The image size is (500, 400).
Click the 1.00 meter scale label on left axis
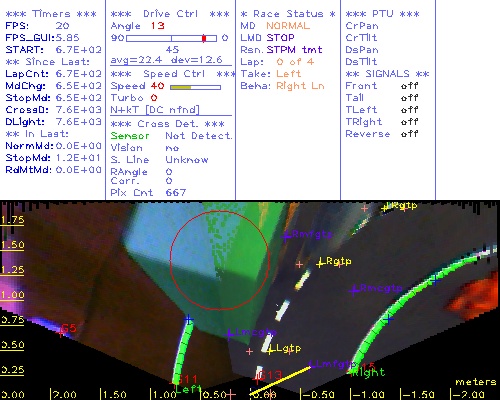tap(12, 295)
